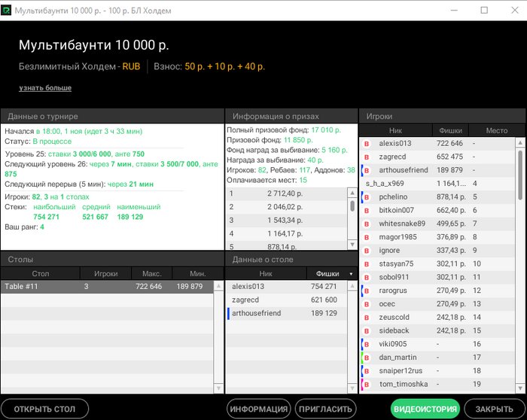Click the green app logo in title bar
The image size is (527, 420).
coord(6,11)
